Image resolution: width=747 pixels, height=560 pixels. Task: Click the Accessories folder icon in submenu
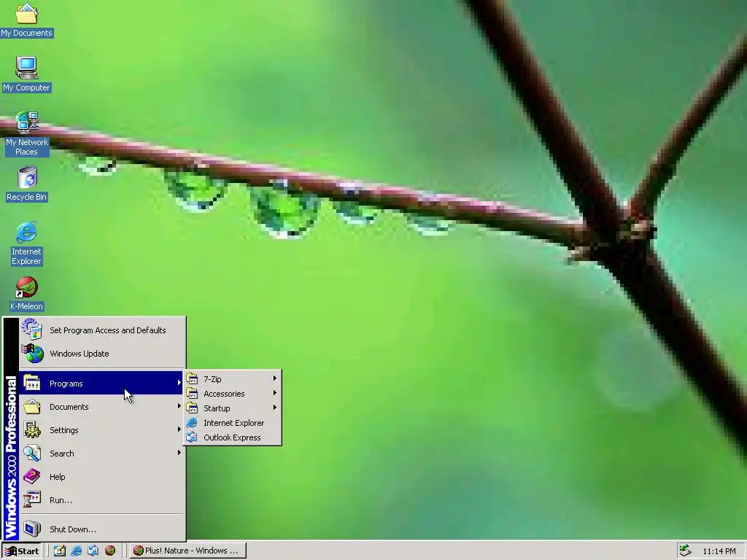point(192,393)
